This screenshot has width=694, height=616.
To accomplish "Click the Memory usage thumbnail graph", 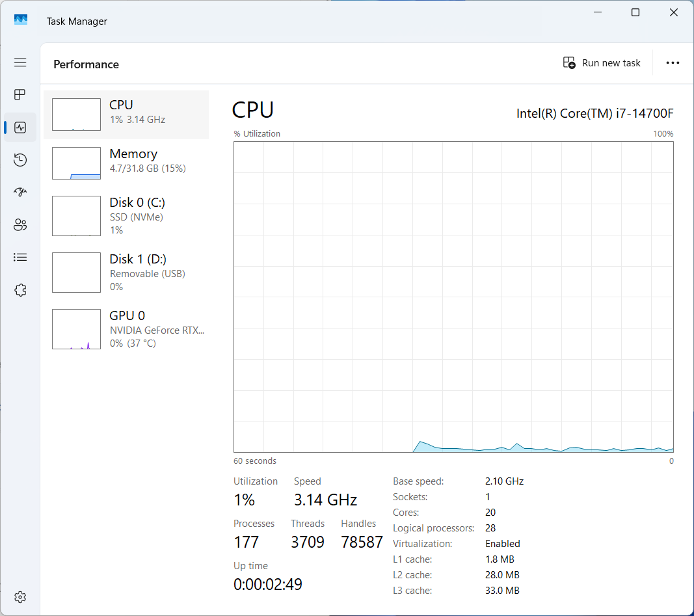I will coord(76,163).
